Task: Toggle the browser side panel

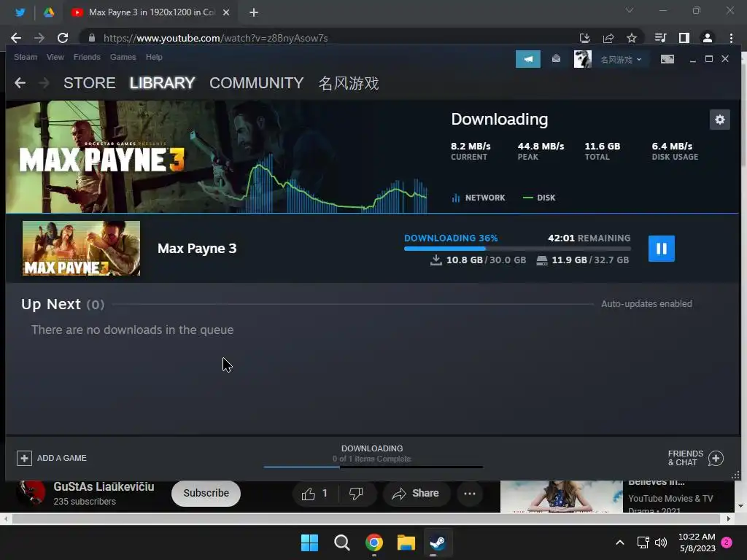Action: point(684,38)
